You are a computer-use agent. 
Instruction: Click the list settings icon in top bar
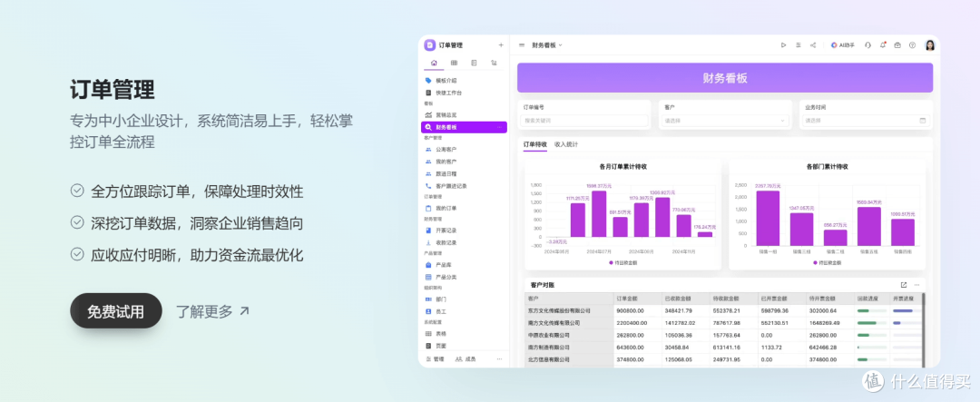click(x=799, y=45)
